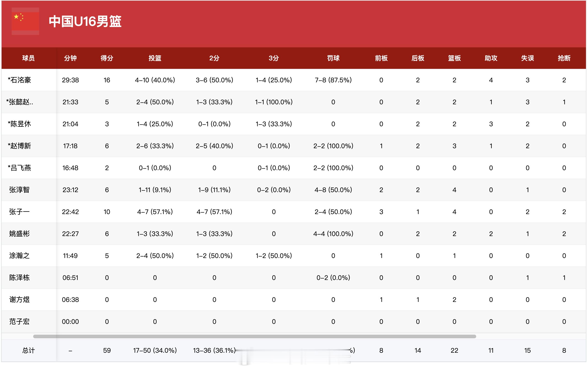Select player name *陈昱休
Viewport: 588px width, 371px height.
19,124
